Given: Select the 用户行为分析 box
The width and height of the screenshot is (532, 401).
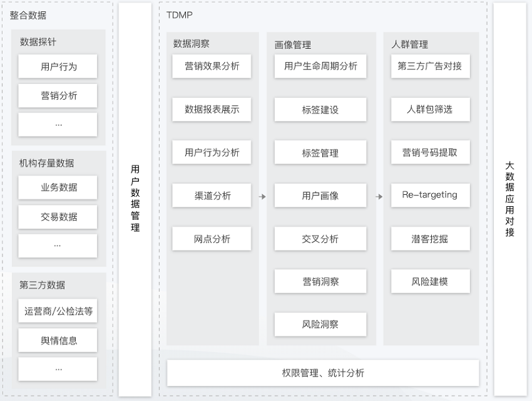Looking at the screenshot, I should [x=212, y=152].
